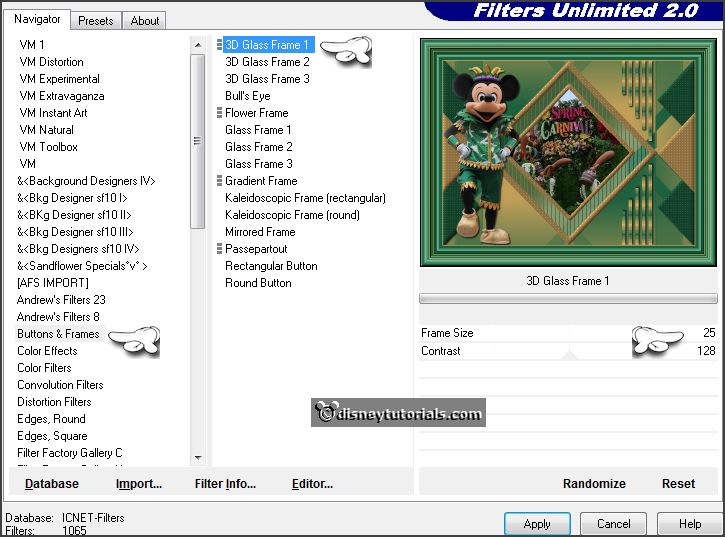Adjust the Contrast slider
Viewport: 725px width, 537px height.
pyautogui.click(x=568, y=351)
